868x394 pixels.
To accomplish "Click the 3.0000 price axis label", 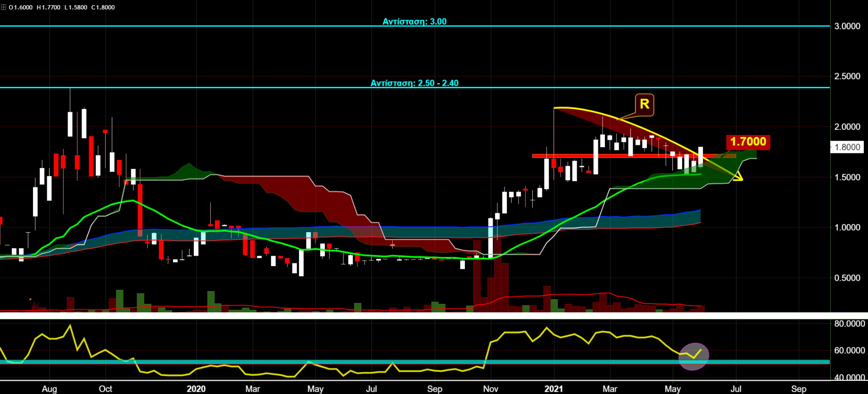I will [847, 26].
